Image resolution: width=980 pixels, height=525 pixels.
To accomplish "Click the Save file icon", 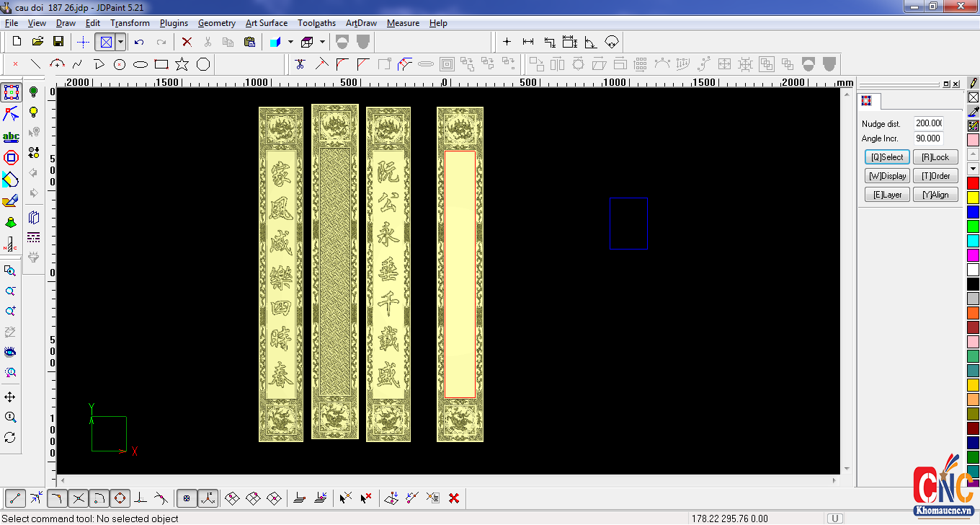I will coord(58,42).
